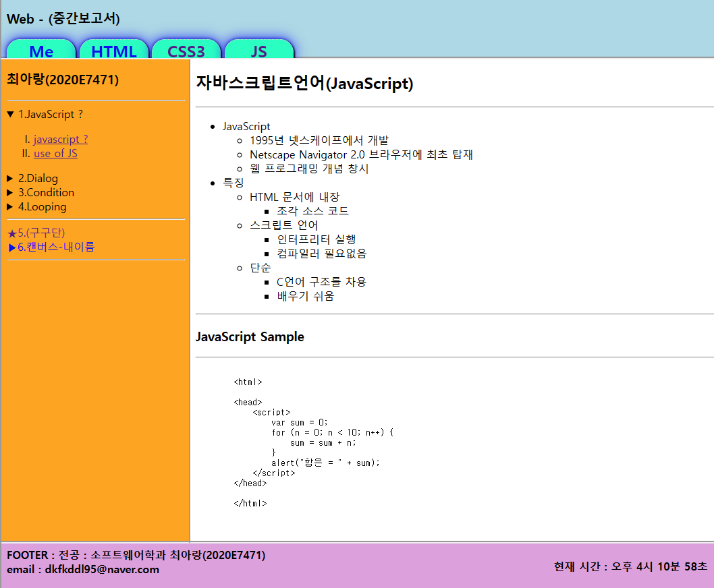
Task: Switch to the HTML tab
Action: tap(114, 49)
